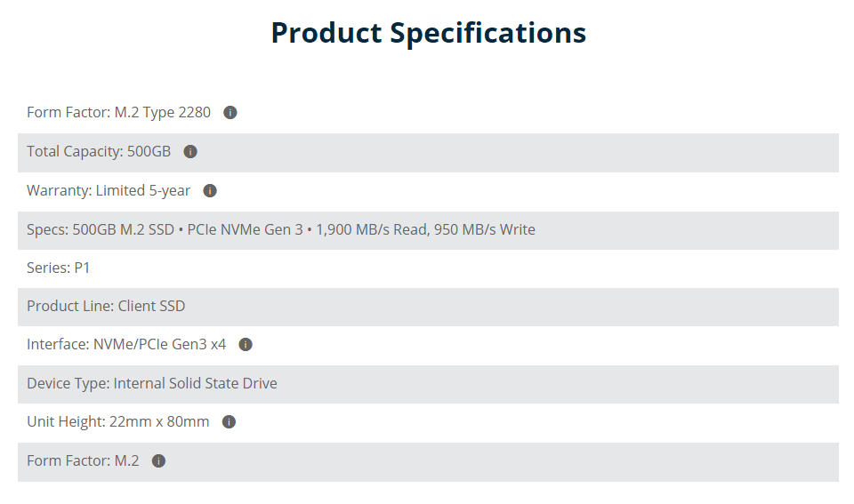This screenshot has height=504, width=854.
Task: Click the Warranty Limited 5-year text
Action: (109, 191)
